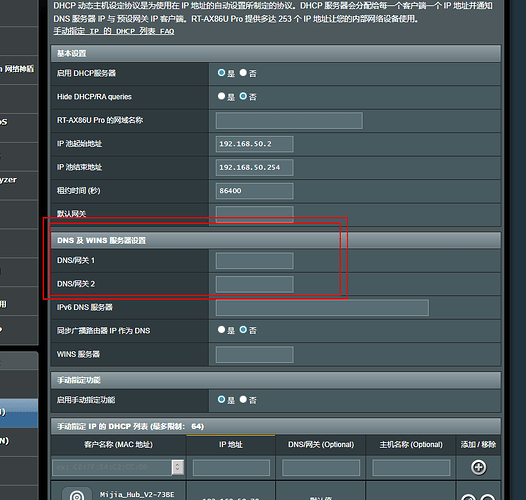Click the 默认网关 input field

[255, 214]
